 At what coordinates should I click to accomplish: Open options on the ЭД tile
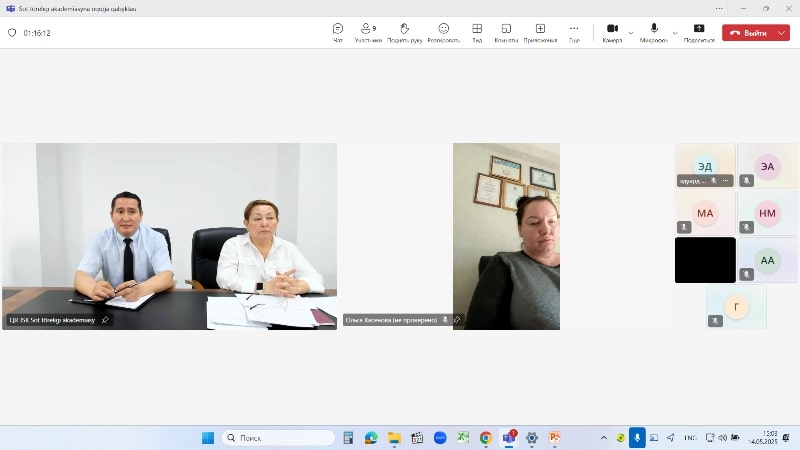725,181
